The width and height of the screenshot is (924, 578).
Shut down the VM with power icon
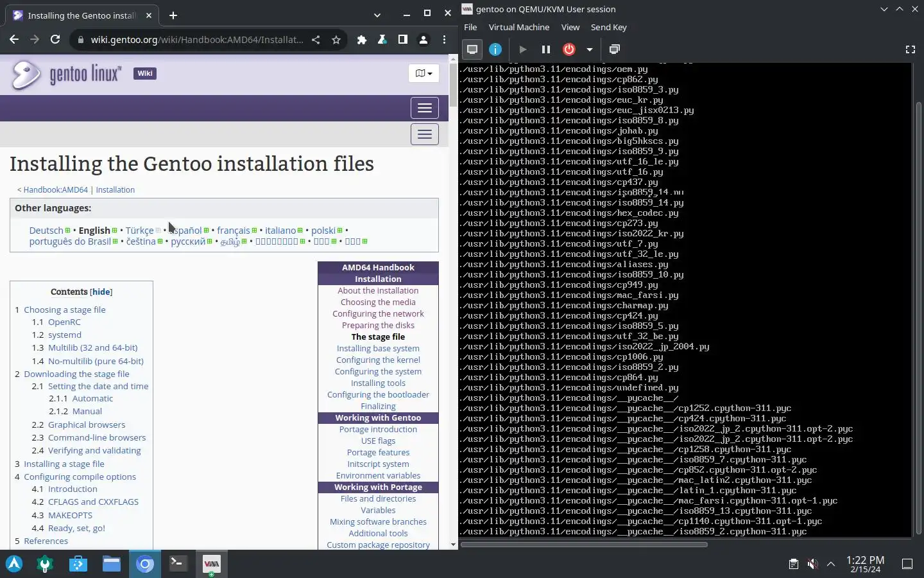coord(569,49)
